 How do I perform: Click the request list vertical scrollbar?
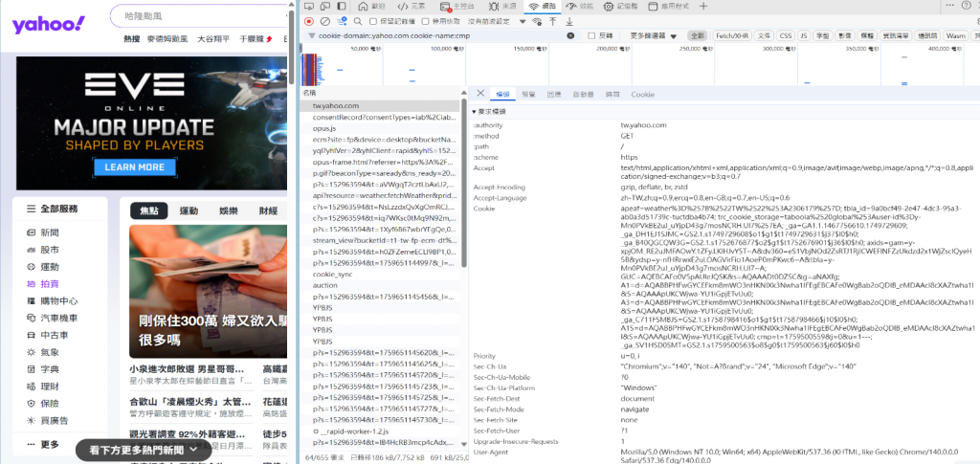[x=464, y=184]
